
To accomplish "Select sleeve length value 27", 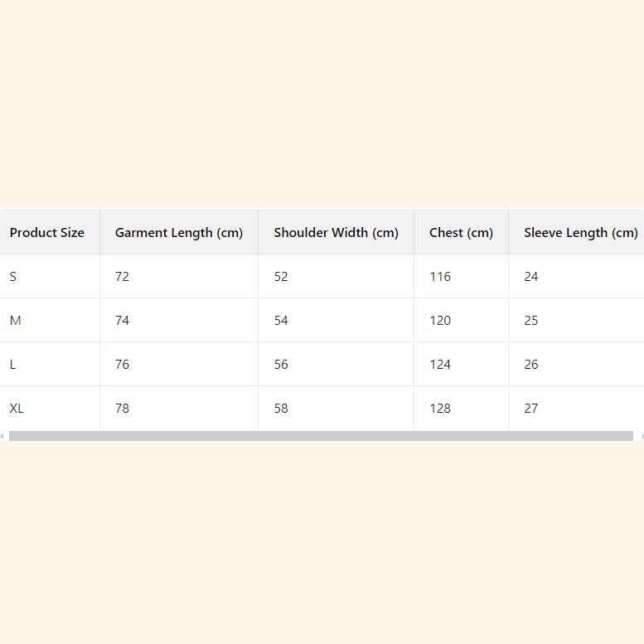I will point(531,409).
